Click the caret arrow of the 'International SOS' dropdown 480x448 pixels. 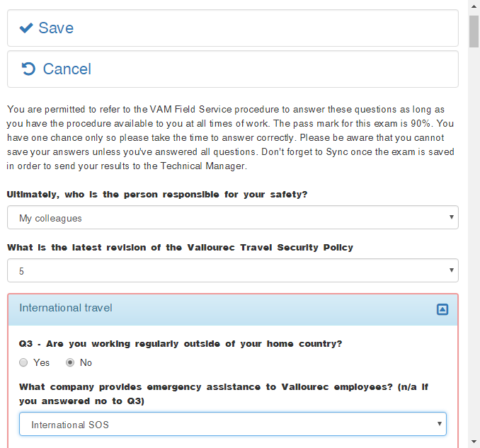(x=440, y=424)
